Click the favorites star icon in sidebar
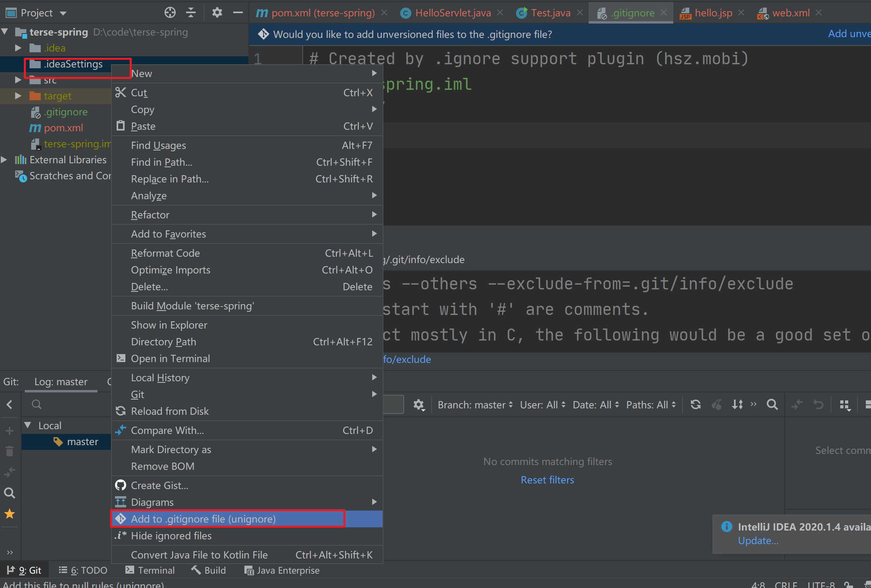 10,514
